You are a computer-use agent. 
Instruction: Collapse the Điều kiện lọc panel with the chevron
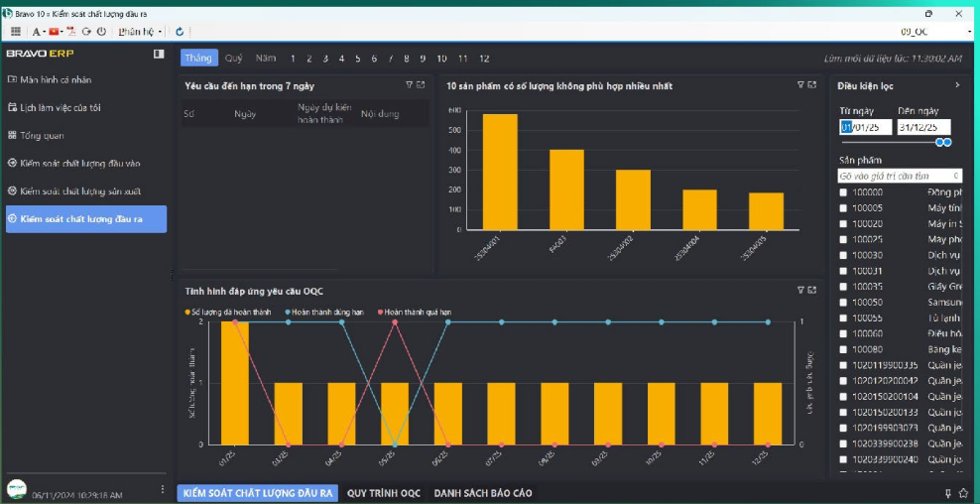(x=956, y=85)
